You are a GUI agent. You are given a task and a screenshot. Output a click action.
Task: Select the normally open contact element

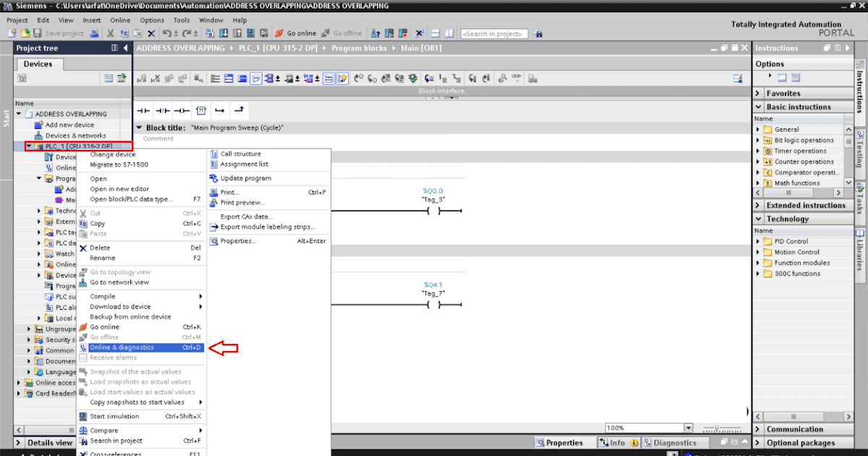(x=142, y=111)
